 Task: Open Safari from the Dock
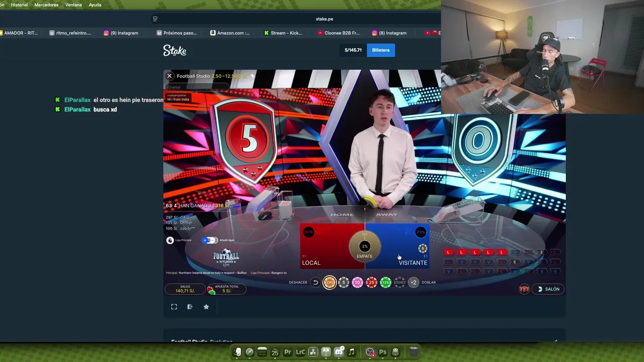[250, 352]
